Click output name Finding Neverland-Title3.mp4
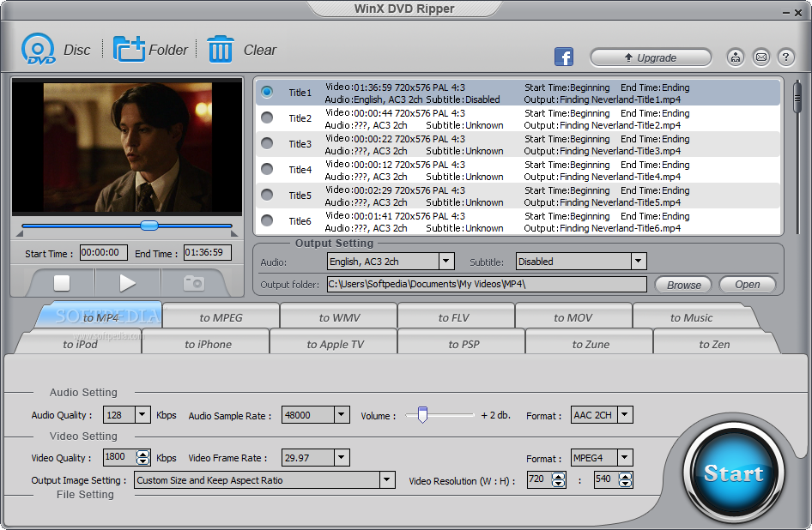This screenshot has width=812, height=530. (621, 151)
